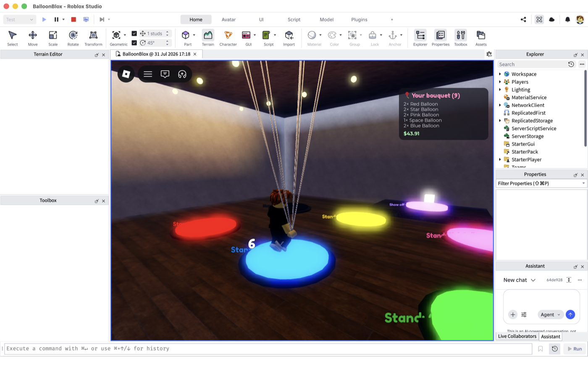Select the Select tool
This screenshot has height=369, width=588.
[13, 38]
